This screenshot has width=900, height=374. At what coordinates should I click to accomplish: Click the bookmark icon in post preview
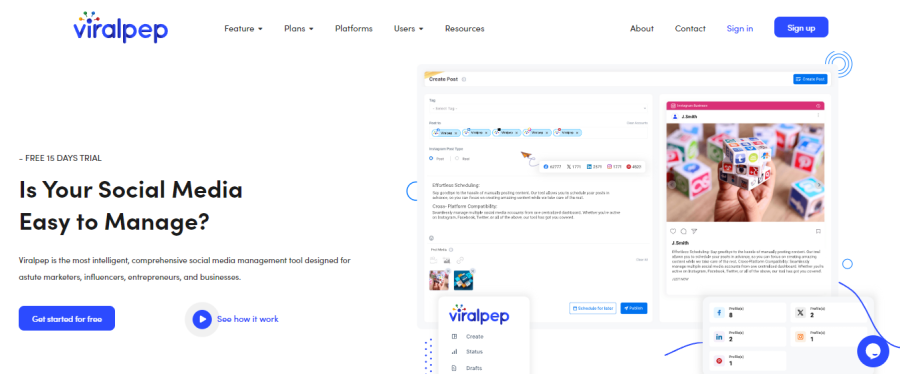[818, 231]
